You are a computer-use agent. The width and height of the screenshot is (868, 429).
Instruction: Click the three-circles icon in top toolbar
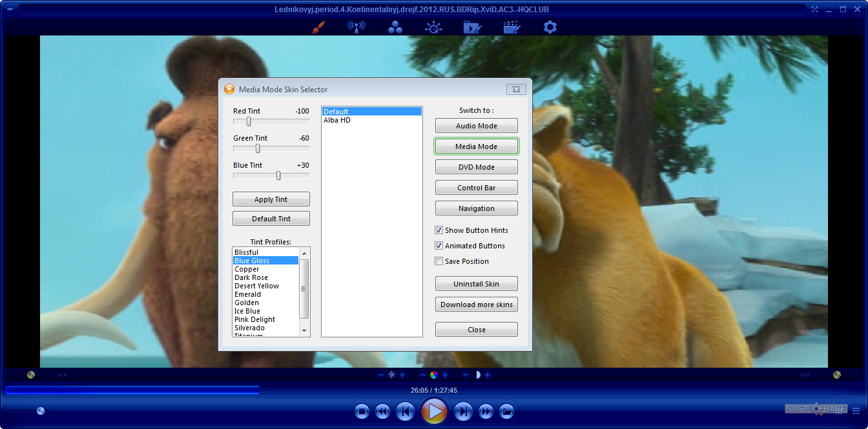[395, 27]
